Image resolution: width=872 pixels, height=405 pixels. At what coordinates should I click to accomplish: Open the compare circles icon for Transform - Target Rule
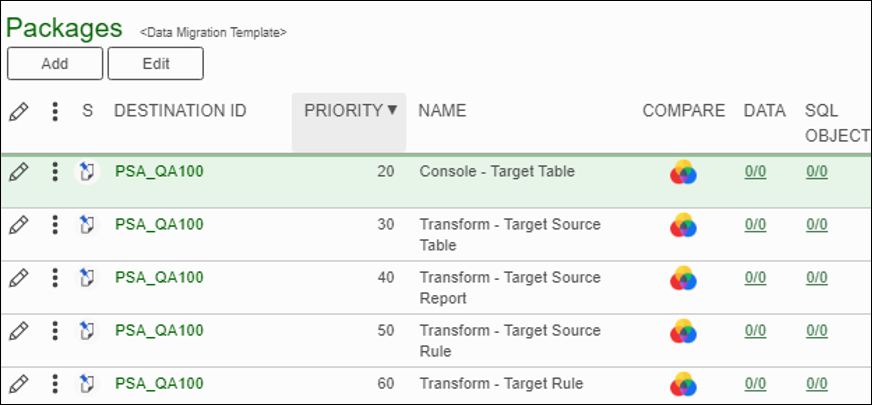click(683, 384)
